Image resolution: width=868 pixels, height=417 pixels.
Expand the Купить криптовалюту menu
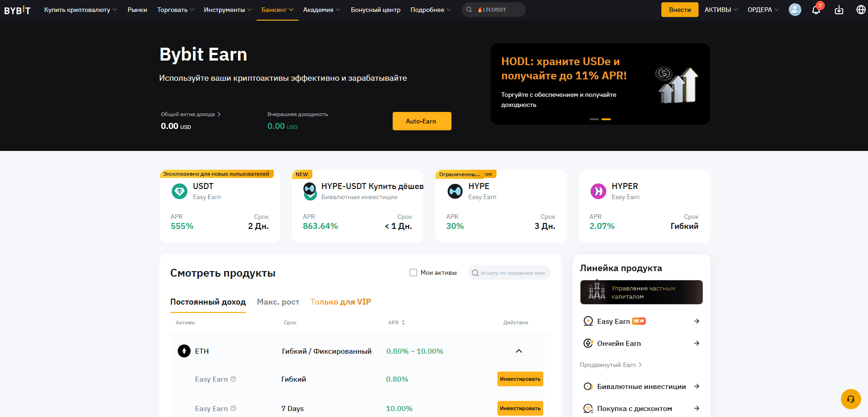80,10
